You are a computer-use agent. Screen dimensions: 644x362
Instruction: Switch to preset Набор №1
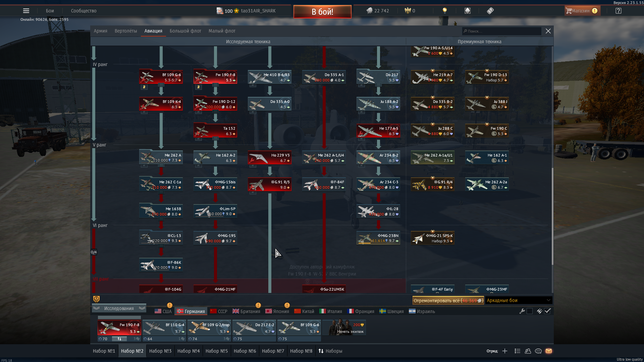click(x=104, y=351)
